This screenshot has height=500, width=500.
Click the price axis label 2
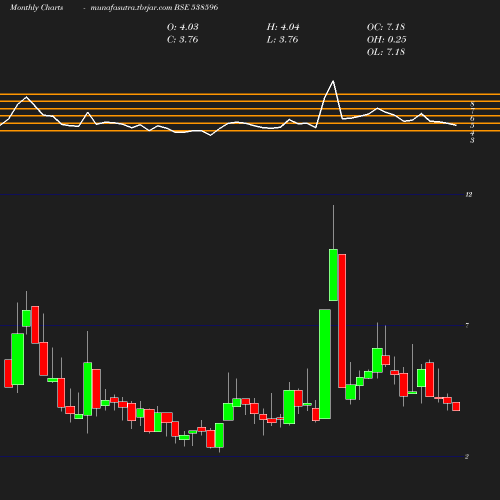pos(467,457)
